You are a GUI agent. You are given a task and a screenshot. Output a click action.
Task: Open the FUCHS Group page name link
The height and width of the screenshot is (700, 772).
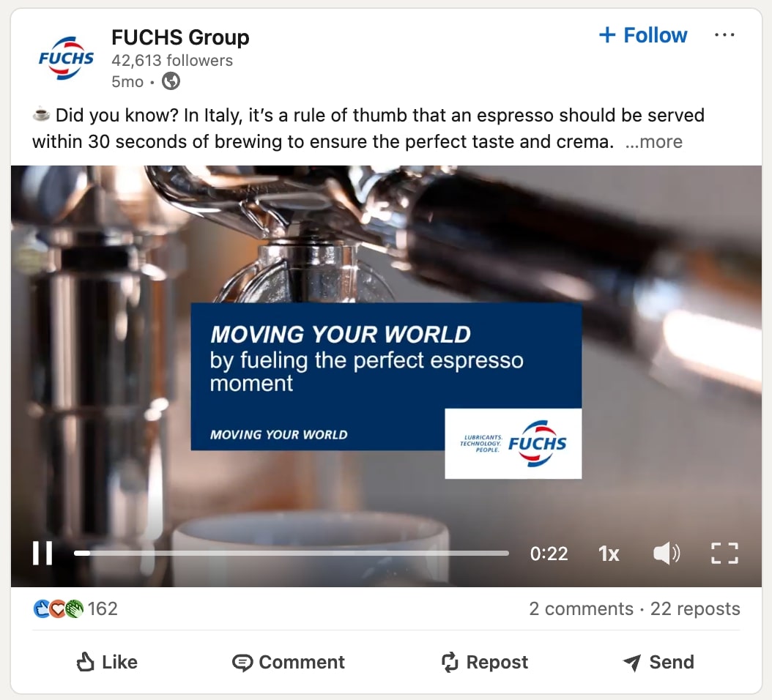[x=180, y=37]
